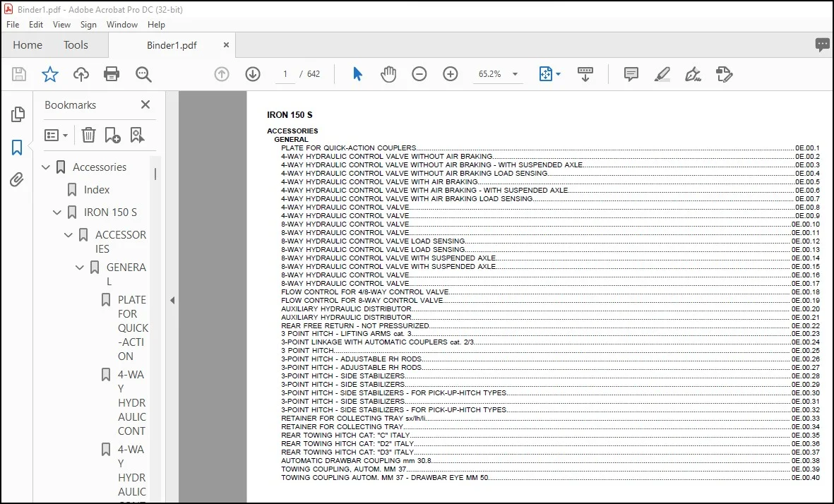Viewport: 834px width, 504px height.
Task: Collapse the Accessories bookmark
Action: tap(46, 167)
